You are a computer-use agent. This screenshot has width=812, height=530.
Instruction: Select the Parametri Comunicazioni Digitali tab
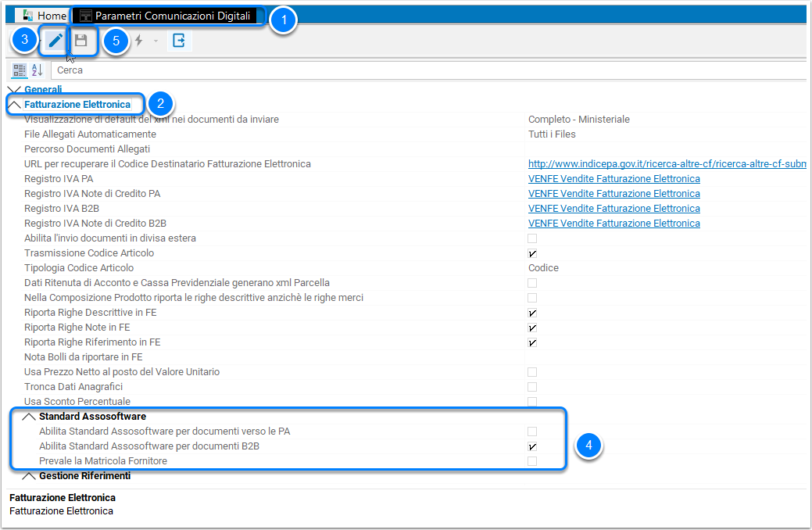pos(166,16)
